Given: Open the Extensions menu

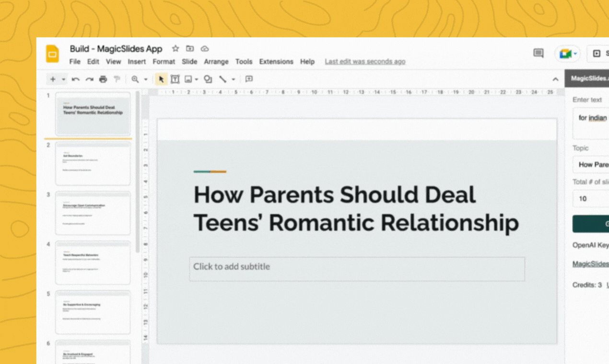Looking at the screenshot, I should (276, 62).
